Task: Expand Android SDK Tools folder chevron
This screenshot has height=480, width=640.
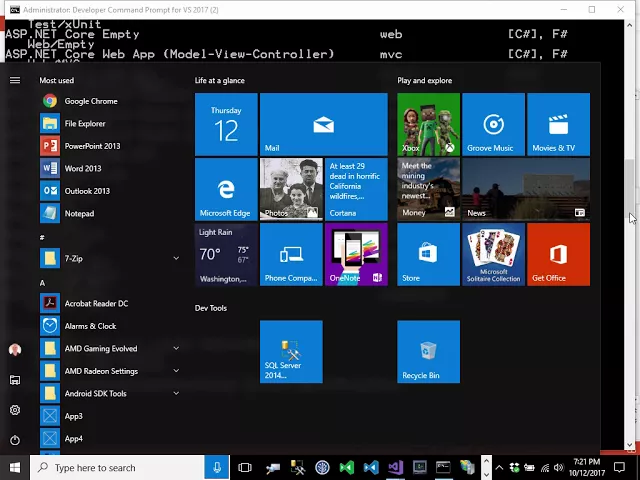Action: [x=176, y=393]
